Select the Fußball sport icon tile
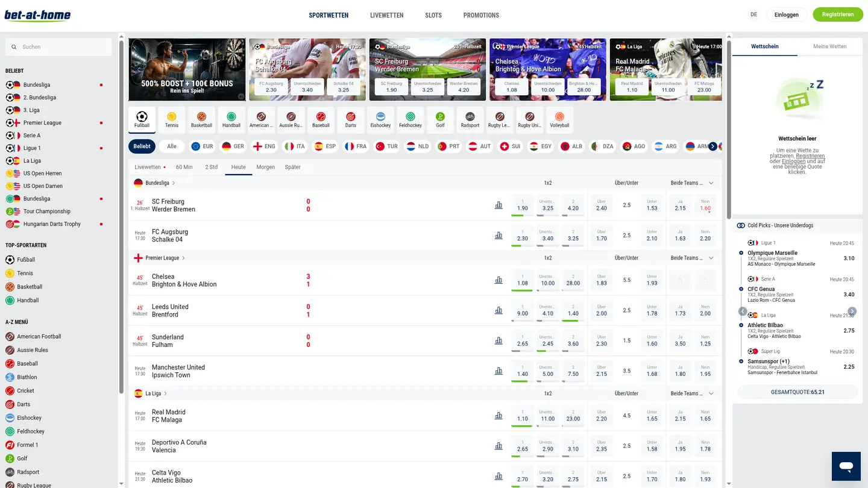 (x=142, y=120)
